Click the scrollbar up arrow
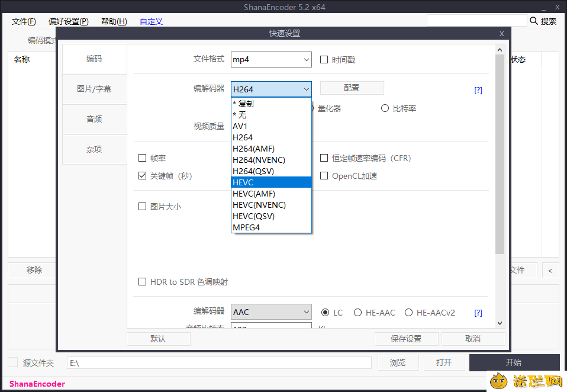This screenshot has height=392, width=567. [x=500, y=50]
